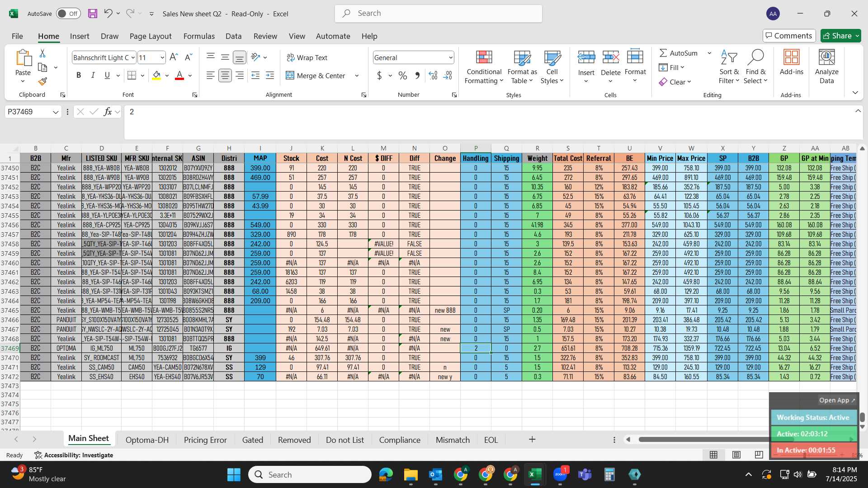Click the Increase Indent icon
Screen dimensions: 868x488
tap(270, 76)
